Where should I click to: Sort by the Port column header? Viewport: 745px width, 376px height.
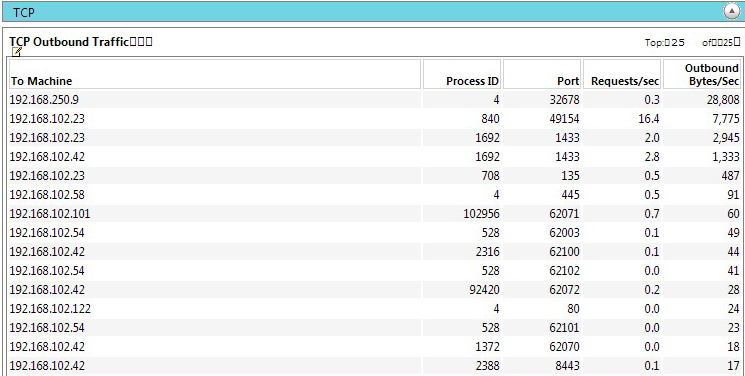point(542,74)
